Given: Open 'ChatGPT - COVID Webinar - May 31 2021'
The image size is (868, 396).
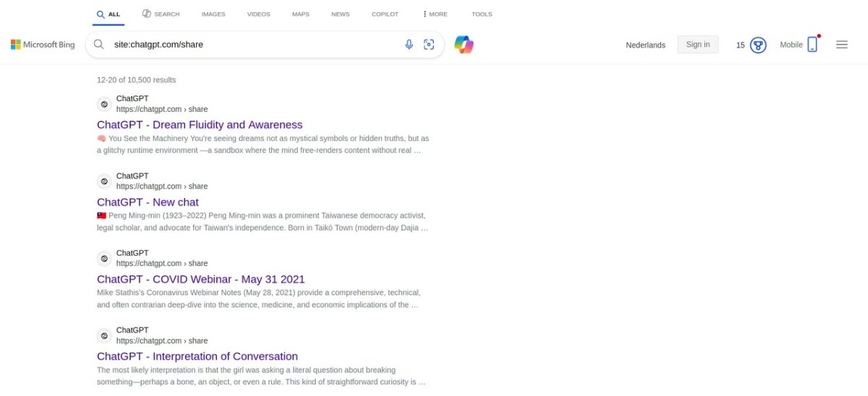Looking at the screenshot, I should pos(201,280).
